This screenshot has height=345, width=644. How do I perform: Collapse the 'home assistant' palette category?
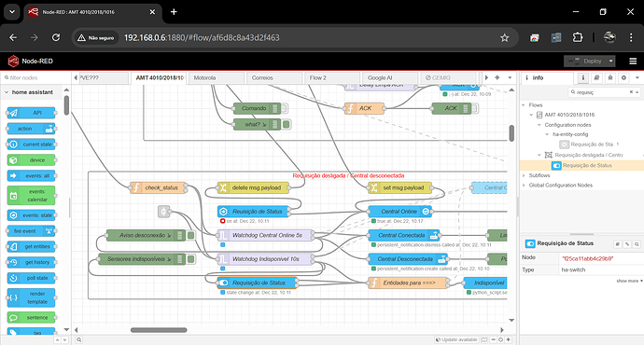[32, 92]
